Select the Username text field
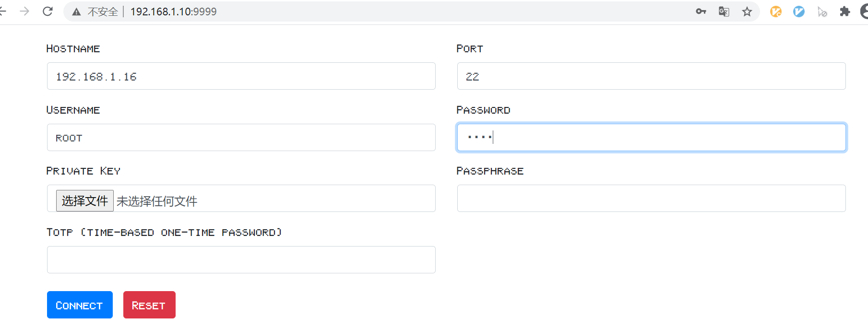 coord(241,138)
